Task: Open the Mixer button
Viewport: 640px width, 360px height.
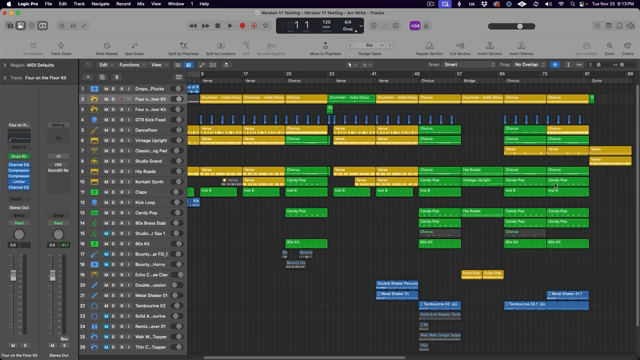Action: point(73,26)
